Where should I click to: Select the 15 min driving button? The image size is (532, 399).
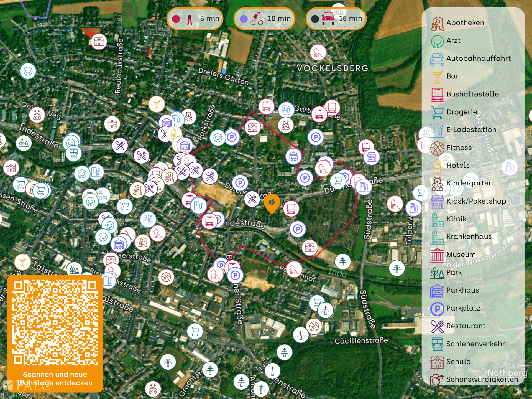pos(336,19)
